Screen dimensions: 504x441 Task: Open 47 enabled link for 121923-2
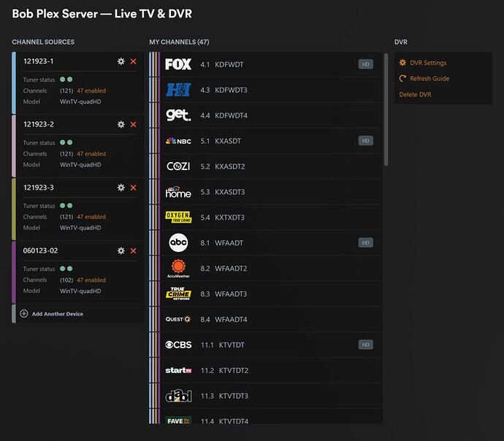pyautogui.click(x=91, y=154)
